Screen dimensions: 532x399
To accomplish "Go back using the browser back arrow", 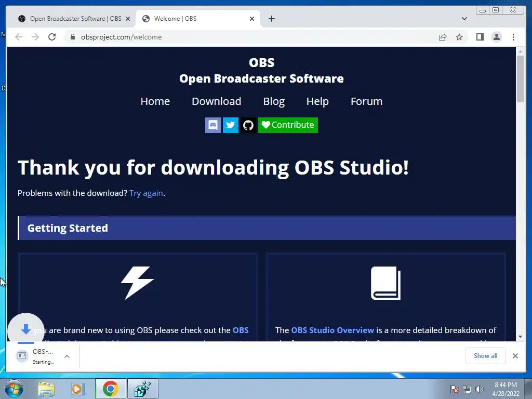I will click(19, 37).
